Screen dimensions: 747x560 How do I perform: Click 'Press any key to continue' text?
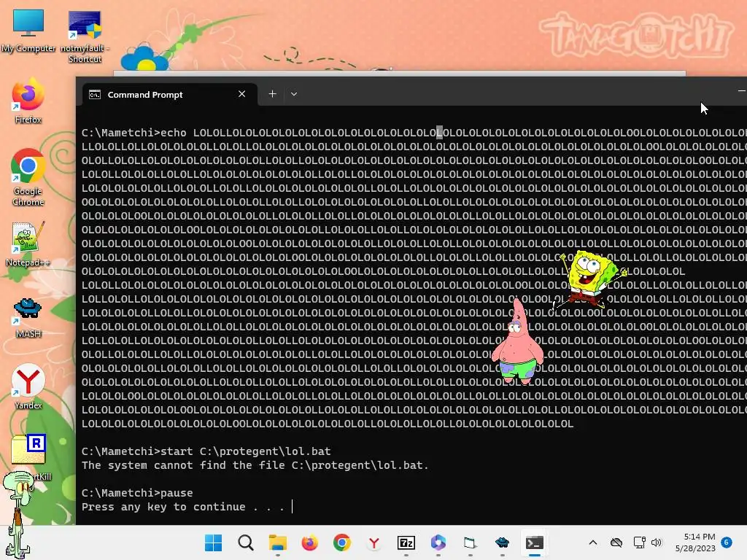point(183,507)
